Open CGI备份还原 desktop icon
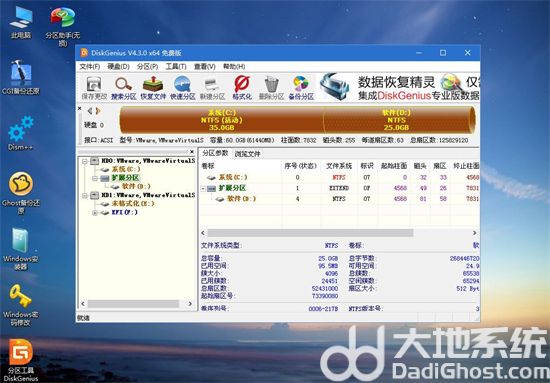Image resolution: width=550 pixels, height=383 pixels. tap(21, 77)
